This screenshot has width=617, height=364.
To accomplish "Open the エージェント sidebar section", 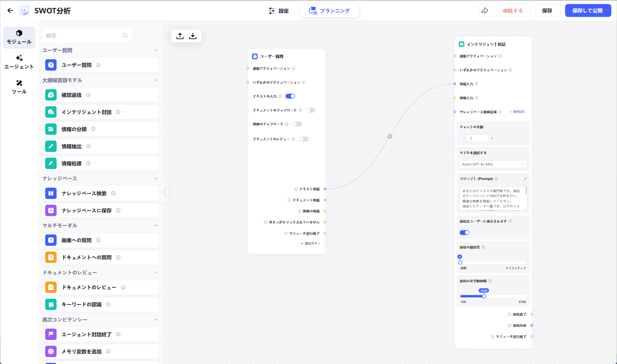I will [x=19, y=62].
